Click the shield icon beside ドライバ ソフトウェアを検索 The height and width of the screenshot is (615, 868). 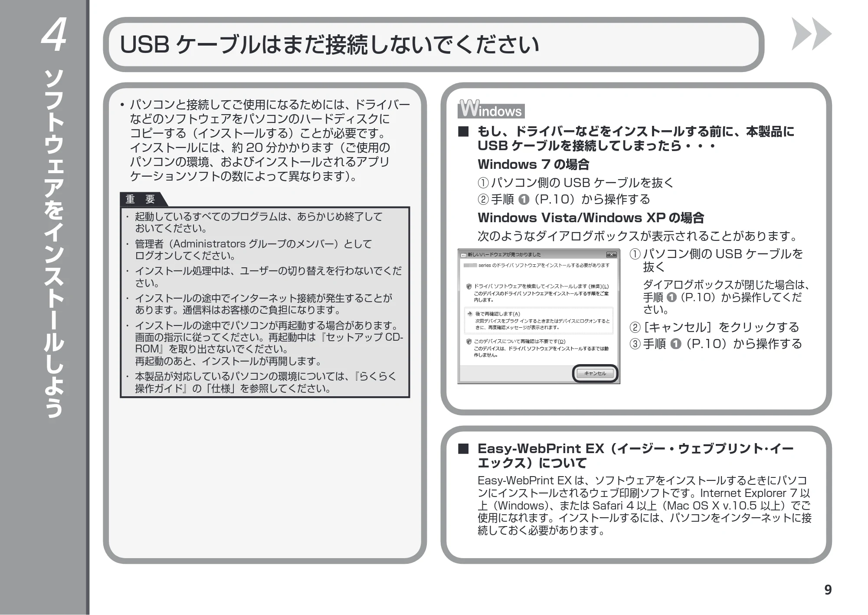[469, 286]
